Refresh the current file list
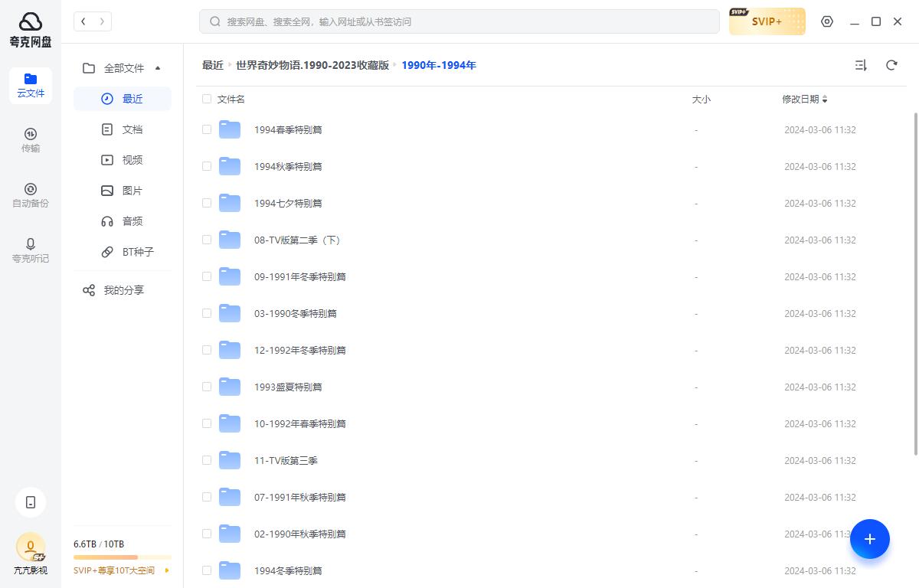Viewport: 919px width, 588px height. [x=891, y=65]
